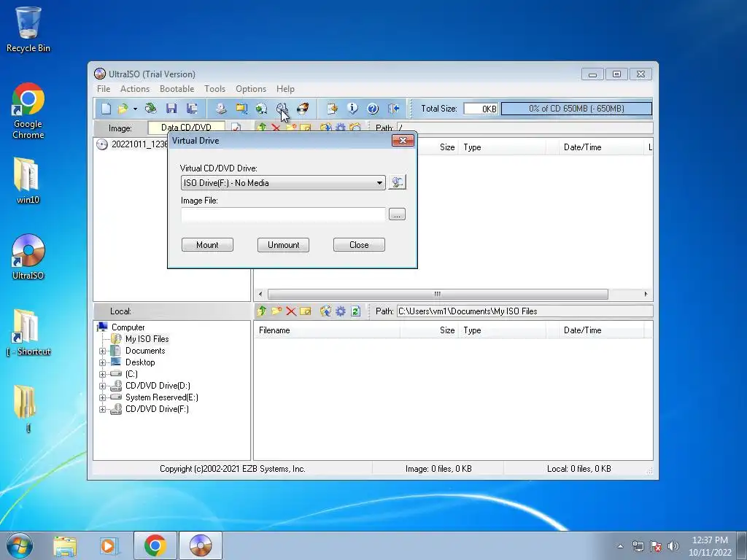Viewport: 747px width, 560px height.
Task: Click the Mount to Virtual Drive toolbar icon
Action: (282, 109)
